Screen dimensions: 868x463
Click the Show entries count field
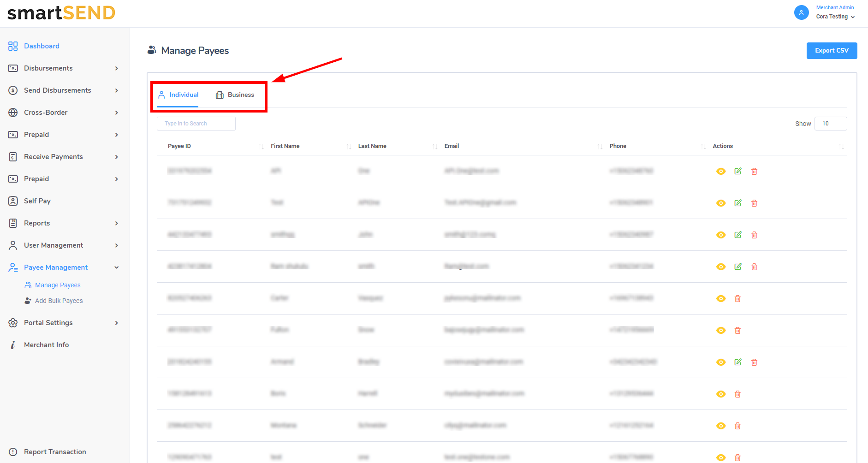point(830,124)
